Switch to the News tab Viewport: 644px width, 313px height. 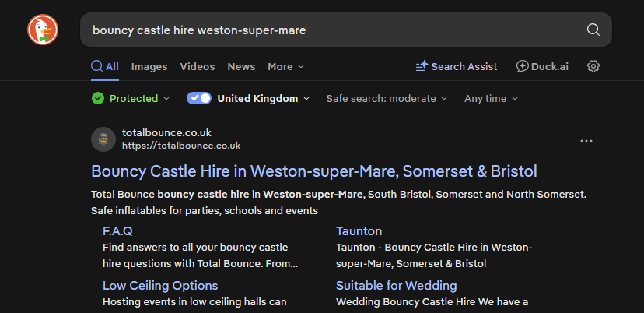coord(241,66)
